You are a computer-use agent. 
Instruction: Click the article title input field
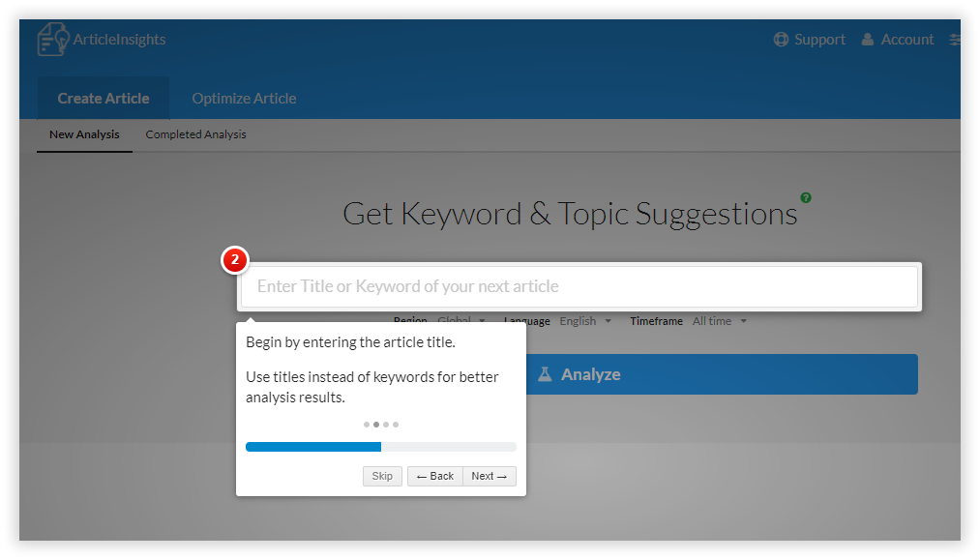tap(579, 286)
